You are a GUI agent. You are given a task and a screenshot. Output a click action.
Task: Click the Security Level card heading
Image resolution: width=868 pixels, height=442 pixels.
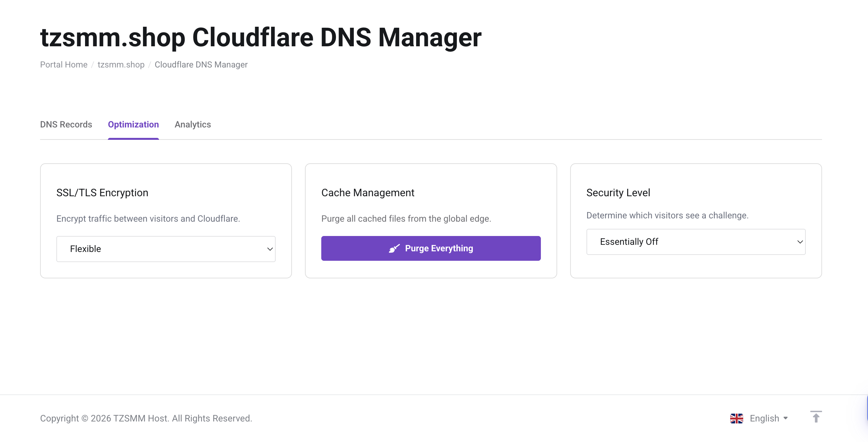(x=618, y=193)
